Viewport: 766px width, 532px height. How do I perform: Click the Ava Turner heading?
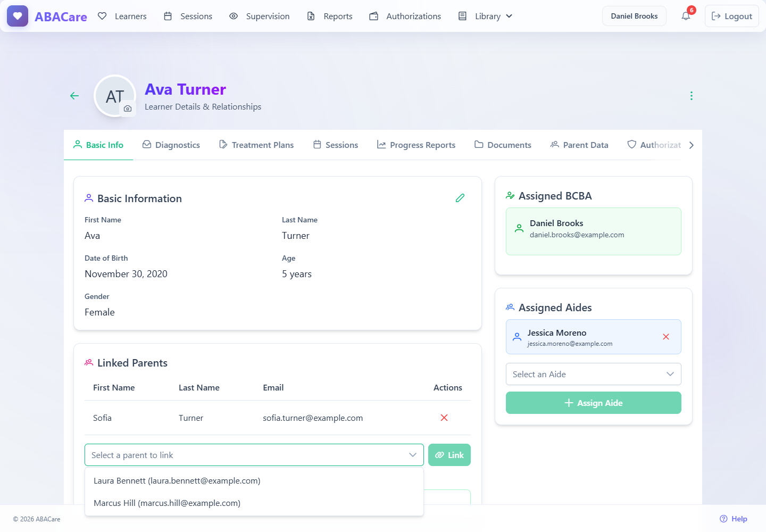(185, 89)
